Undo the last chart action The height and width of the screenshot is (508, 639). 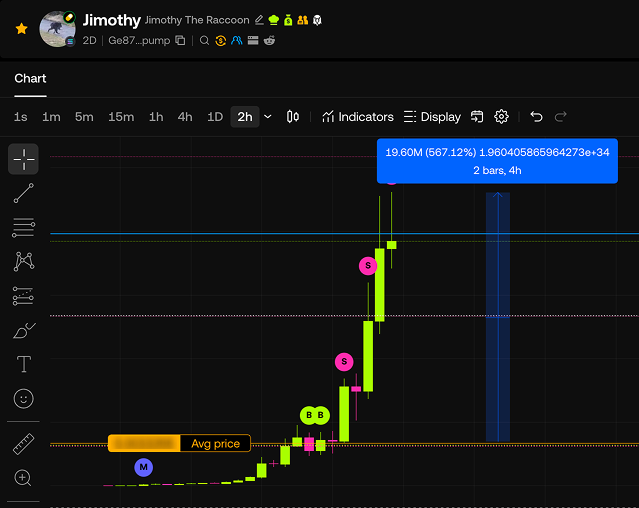[536, 117]
